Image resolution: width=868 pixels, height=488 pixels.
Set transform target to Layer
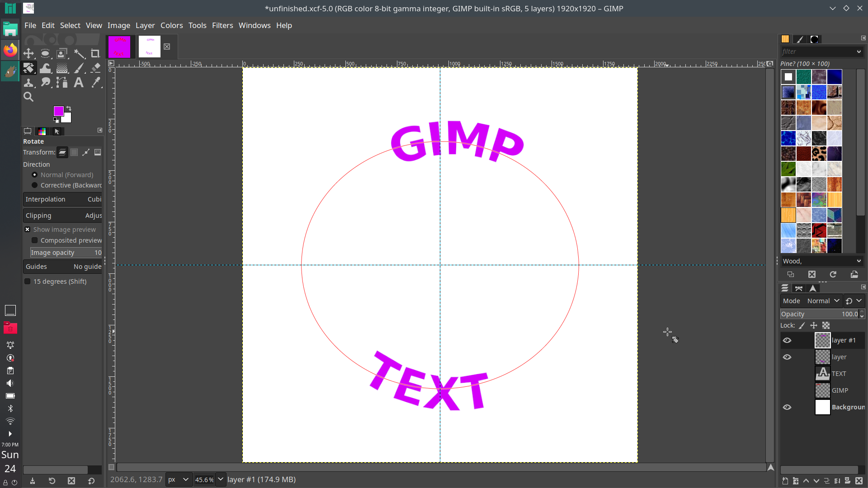pyautogui.click(x=62, y=153)
